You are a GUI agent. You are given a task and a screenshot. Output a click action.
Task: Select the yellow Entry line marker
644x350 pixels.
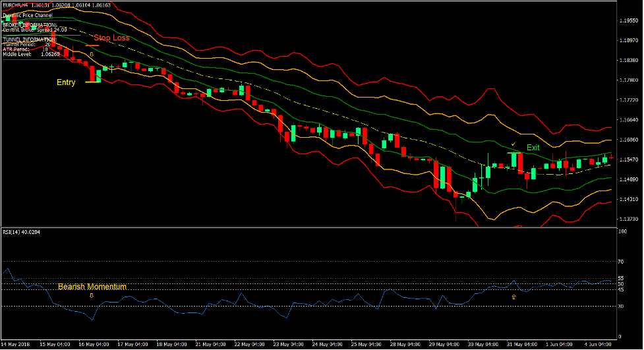coord(93,82)
